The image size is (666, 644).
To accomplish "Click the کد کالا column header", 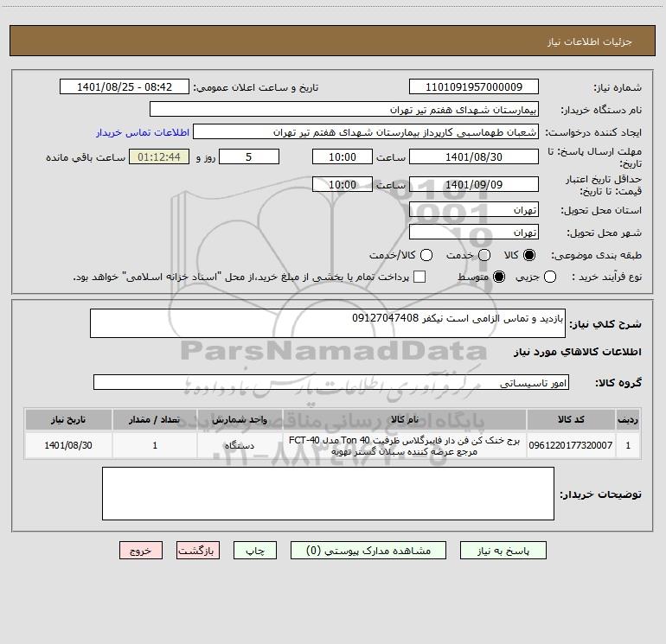I will [571, 419].
